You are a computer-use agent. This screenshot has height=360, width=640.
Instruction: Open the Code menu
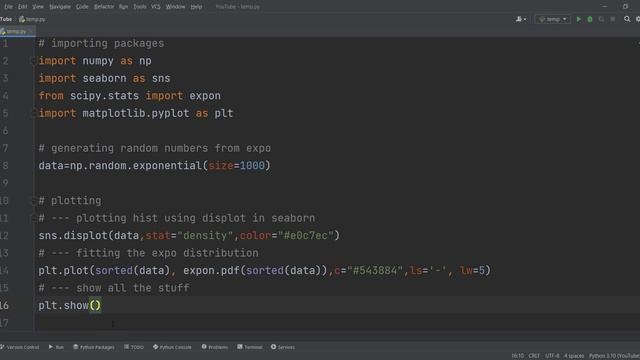point(82,7)
